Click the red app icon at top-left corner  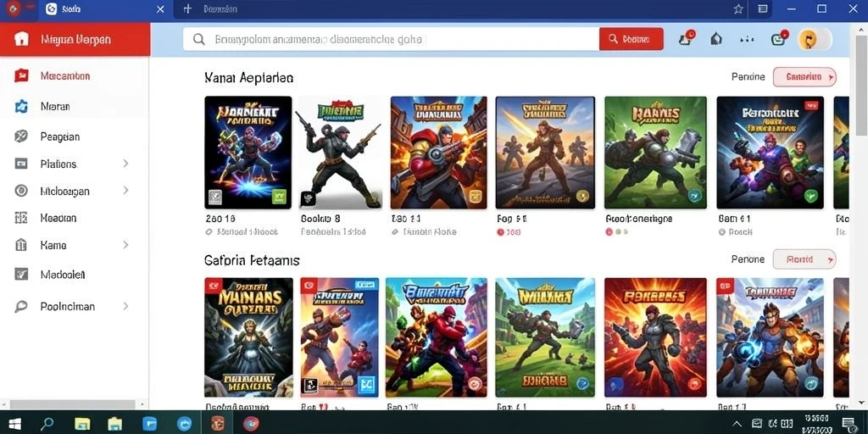pos(12,8)
